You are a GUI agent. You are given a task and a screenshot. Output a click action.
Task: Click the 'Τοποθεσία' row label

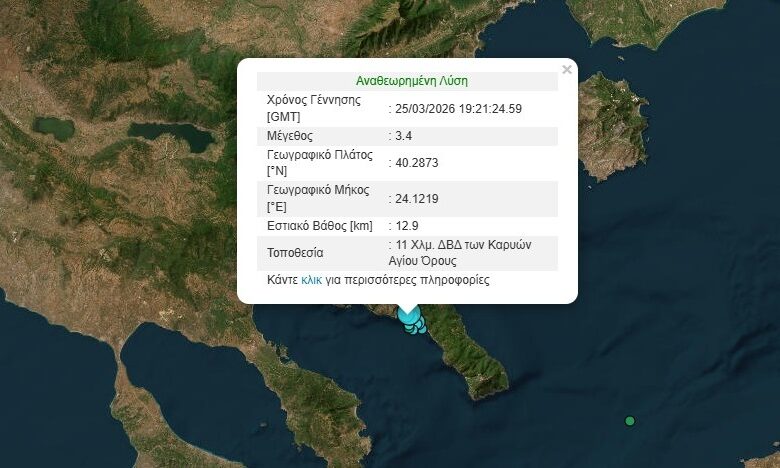295,252
